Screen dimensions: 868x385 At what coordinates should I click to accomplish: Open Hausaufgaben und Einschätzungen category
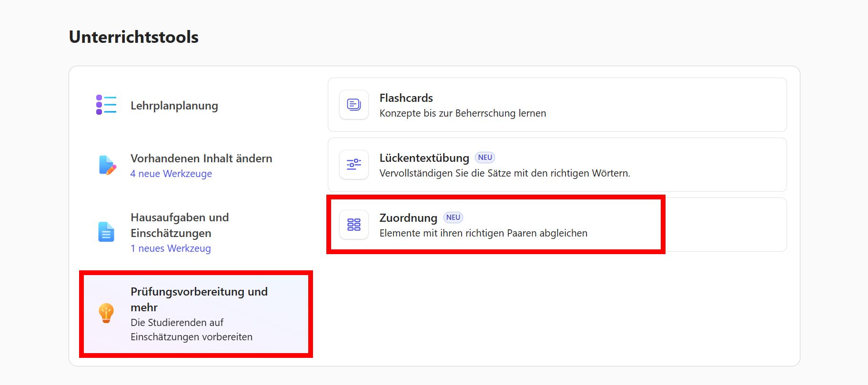tap(179, 225)
